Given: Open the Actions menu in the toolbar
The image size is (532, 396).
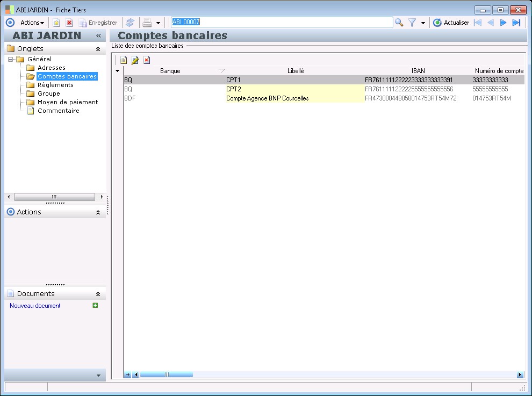Looking at the screenshot, I should click(x=32, y=23).
